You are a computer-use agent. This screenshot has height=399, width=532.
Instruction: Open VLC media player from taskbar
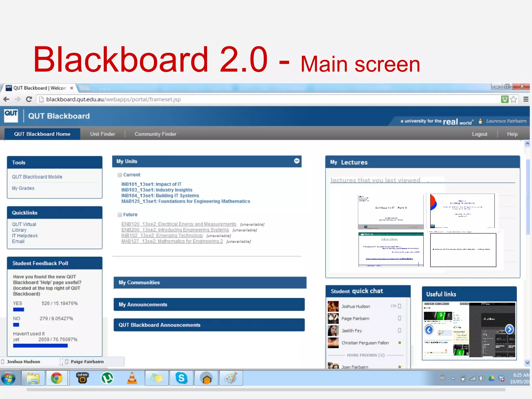click(x=132, y=378)
